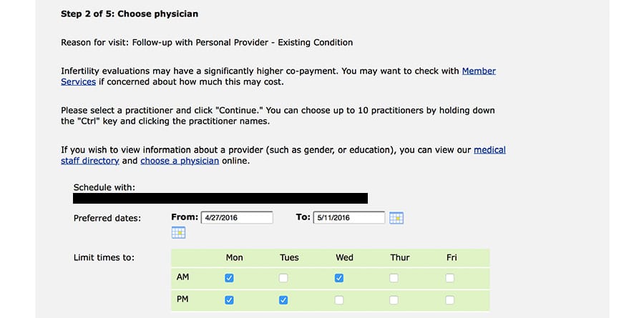Check Friday AM checkbox
This screenshot has width=644, height=318.
(449, 278)
